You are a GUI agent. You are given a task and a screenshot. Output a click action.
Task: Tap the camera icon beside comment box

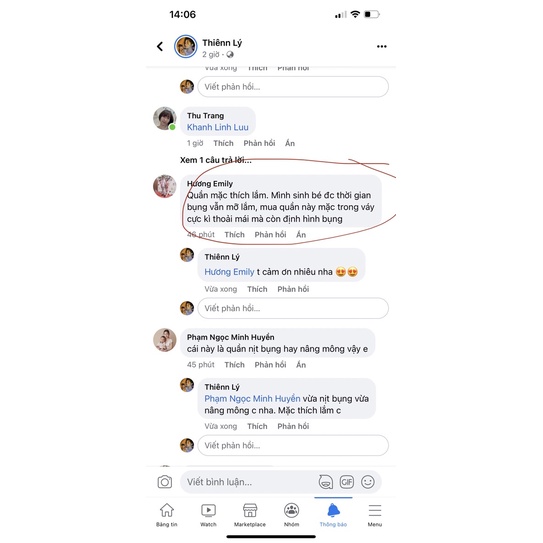[164, 482]
